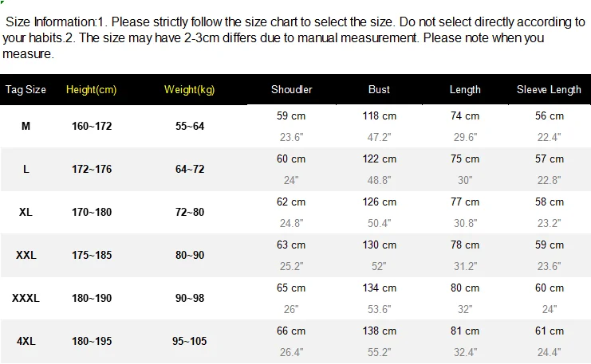Click the 64~72 weight value

[190, 170]
